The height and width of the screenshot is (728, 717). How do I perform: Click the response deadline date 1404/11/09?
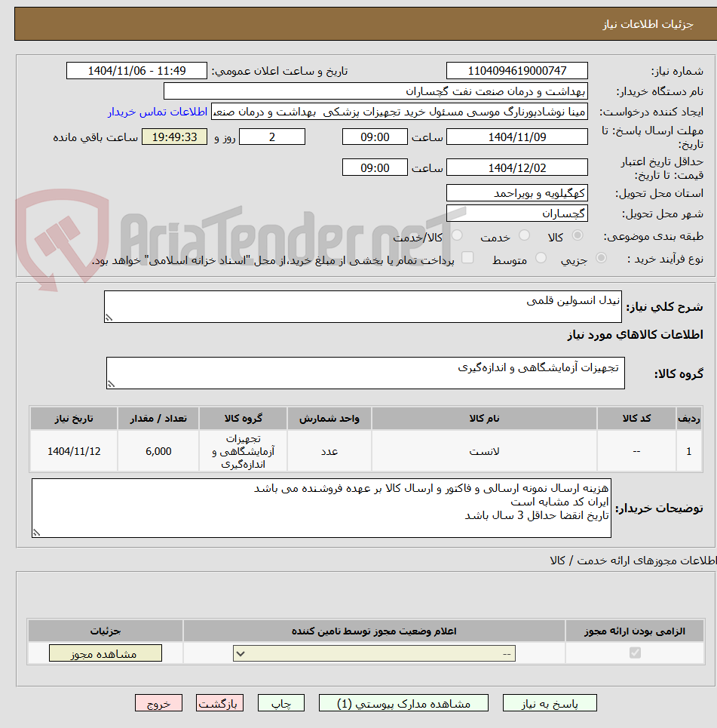tap(517, 137)
